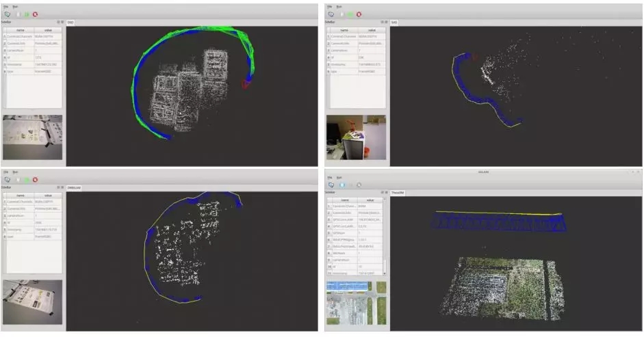Click the open dataset icon in DSO window
The height and width of the screenshot is (337, 644).
[6, 14]
